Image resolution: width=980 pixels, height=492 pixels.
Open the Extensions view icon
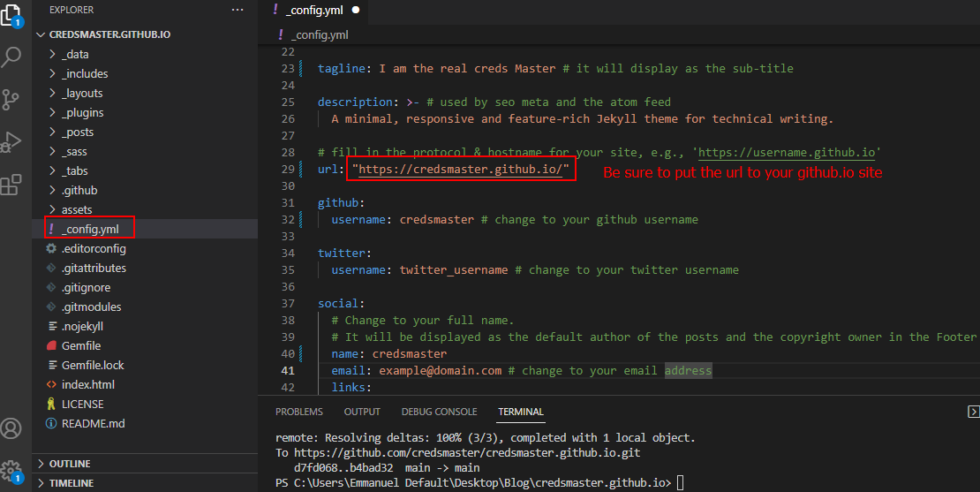pos(11,185)
